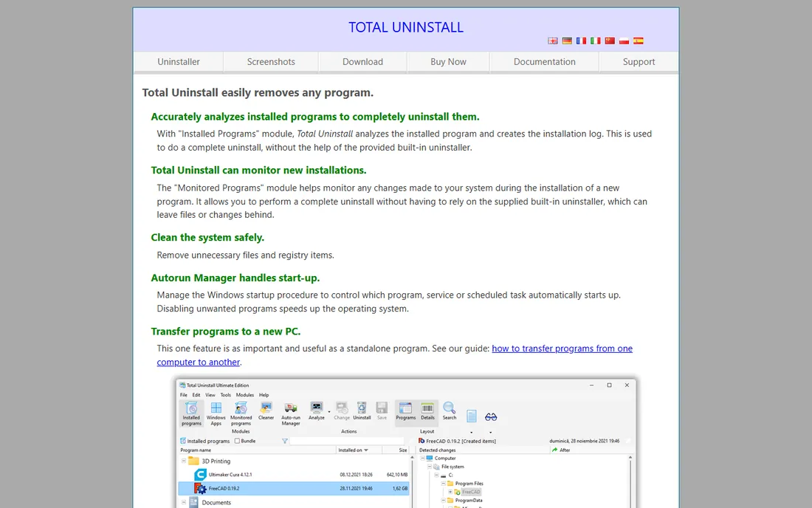
Task: Open the Documentation tab
Action: click(544, 61)
